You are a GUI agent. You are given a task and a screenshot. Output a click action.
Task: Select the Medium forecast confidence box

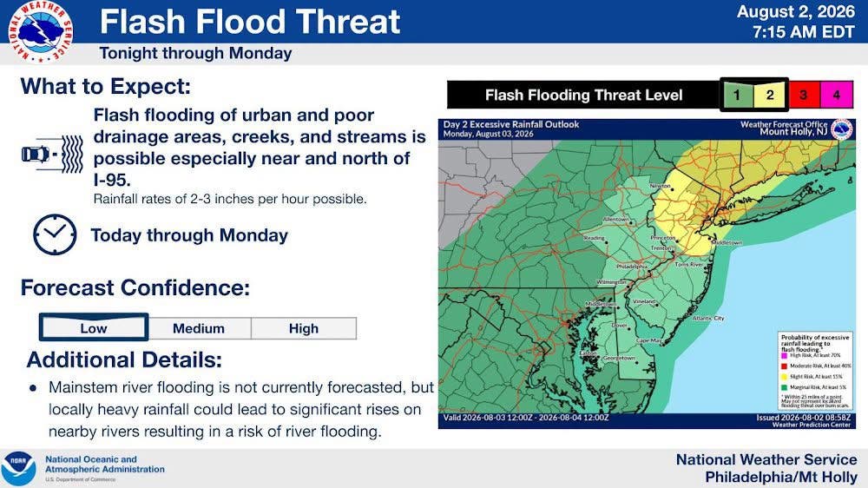point(200,328)
